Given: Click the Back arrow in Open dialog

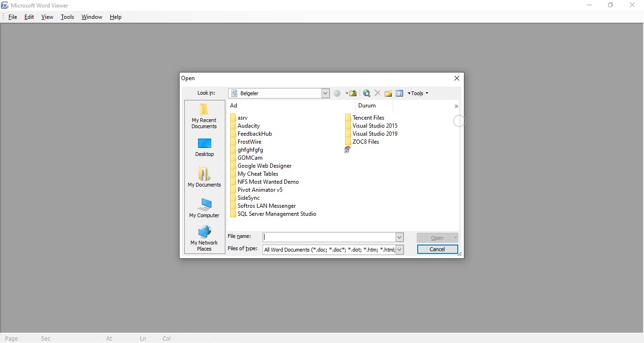Looking at the screenshot, I should point(337,93).
